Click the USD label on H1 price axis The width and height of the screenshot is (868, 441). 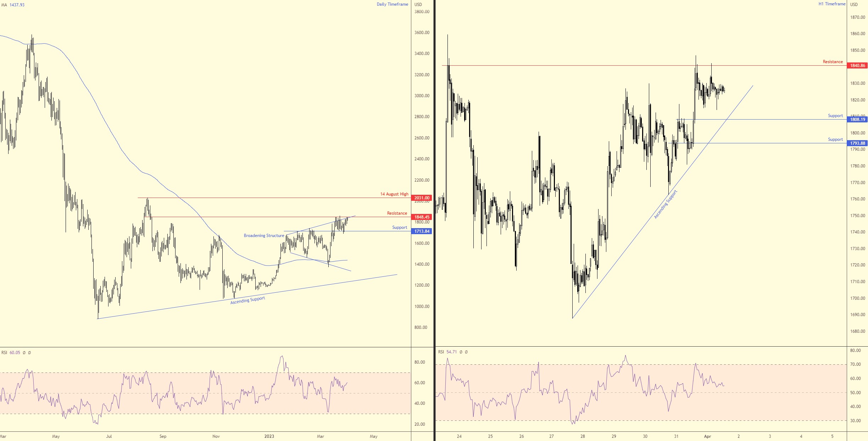(x=854, y=5)
